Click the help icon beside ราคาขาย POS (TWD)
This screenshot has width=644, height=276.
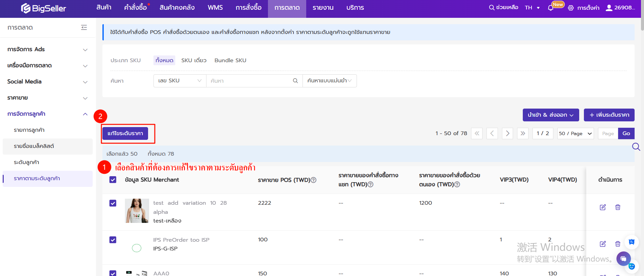click(314, 180)
